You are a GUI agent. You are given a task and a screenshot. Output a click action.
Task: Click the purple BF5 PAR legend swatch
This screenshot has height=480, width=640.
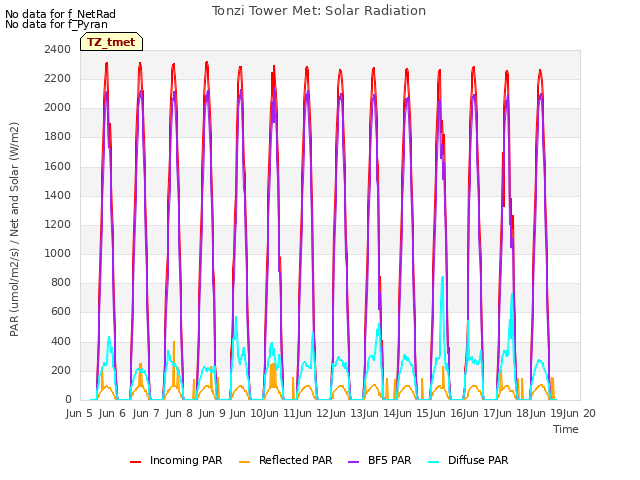click(x=353, y=462)
